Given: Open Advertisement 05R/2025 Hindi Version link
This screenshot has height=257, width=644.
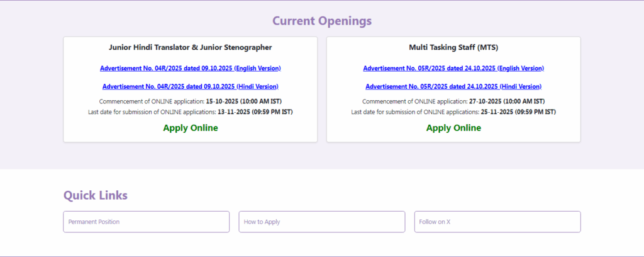Looking at the screenshot, I should [x=453, y=86].
